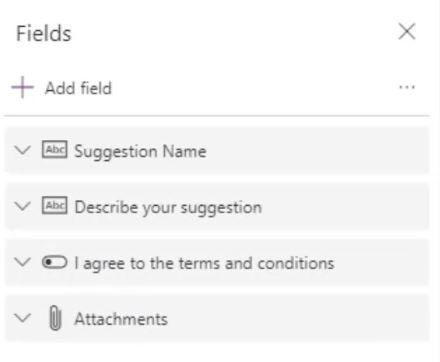Select the Attachments field label

click(121, 319)
